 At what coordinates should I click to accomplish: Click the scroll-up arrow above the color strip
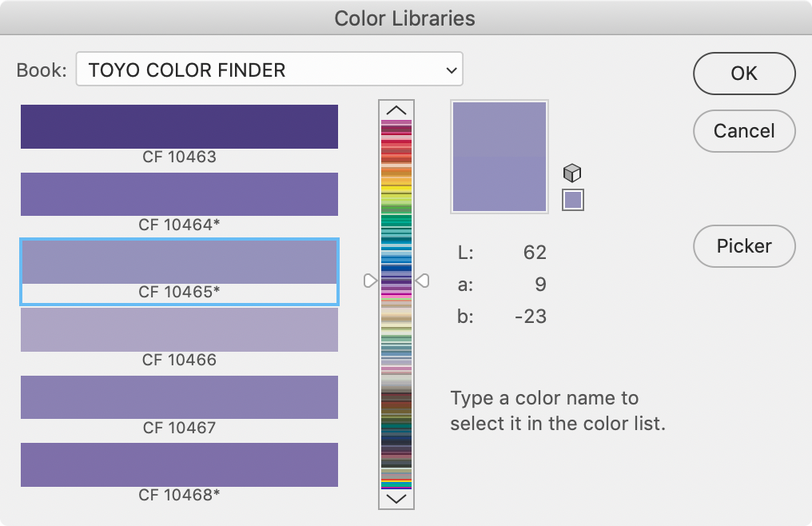396,110
